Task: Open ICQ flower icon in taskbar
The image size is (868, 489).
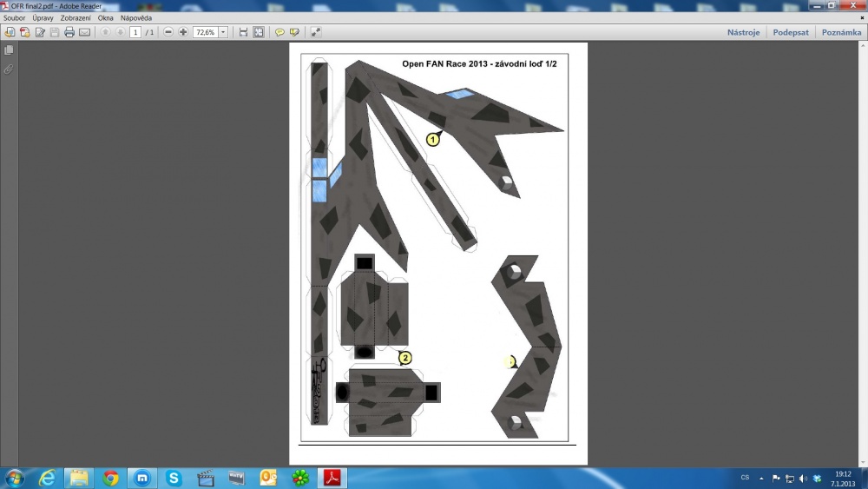Action: pos(300,478)
